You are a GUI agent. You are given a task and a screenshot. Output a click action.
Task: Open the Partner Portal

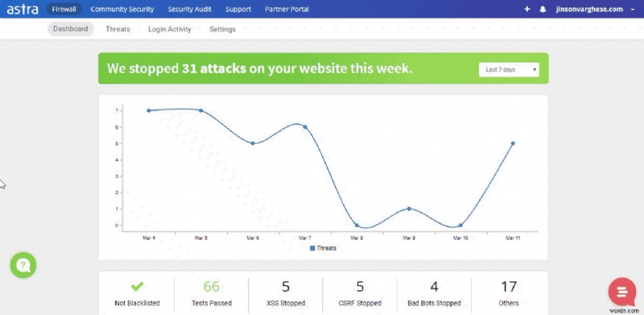pyautogui.click(x=287, y=9)
